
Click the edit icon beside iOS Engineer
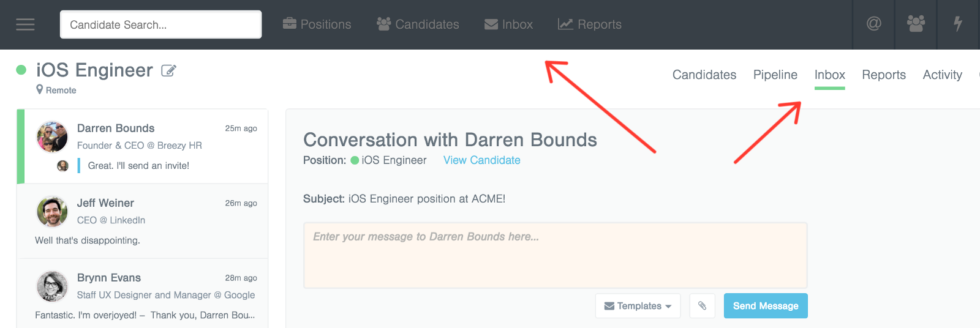(x=168, y=71)
